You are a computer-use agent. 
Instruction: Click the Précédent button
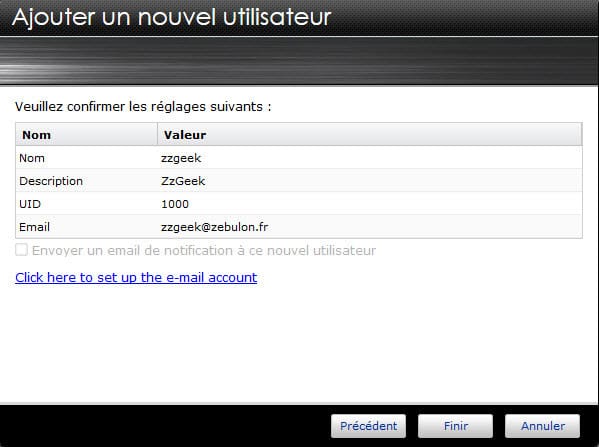368,426
